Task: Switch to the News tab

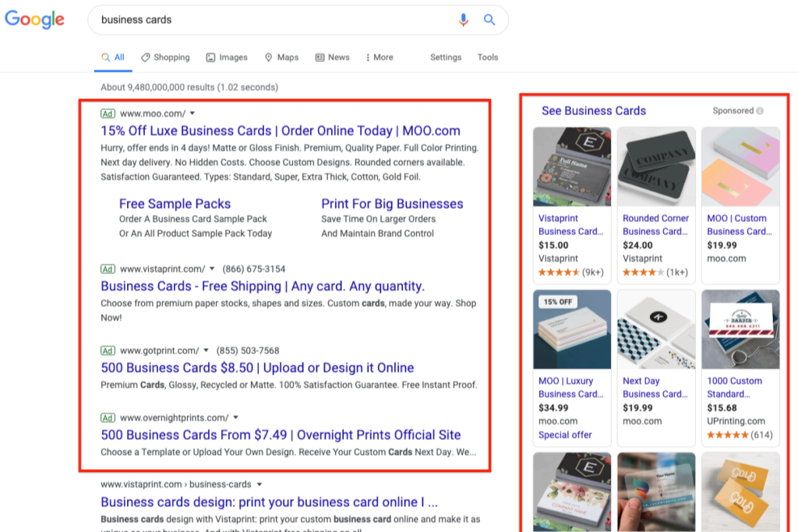Action: pos(332,58)
